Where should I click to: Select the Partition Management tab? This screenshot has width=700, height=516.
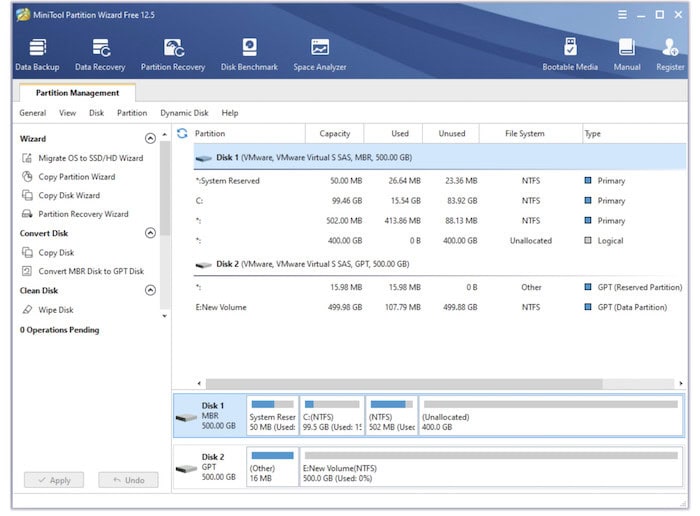pyautogui.click(x=77, y=93)
